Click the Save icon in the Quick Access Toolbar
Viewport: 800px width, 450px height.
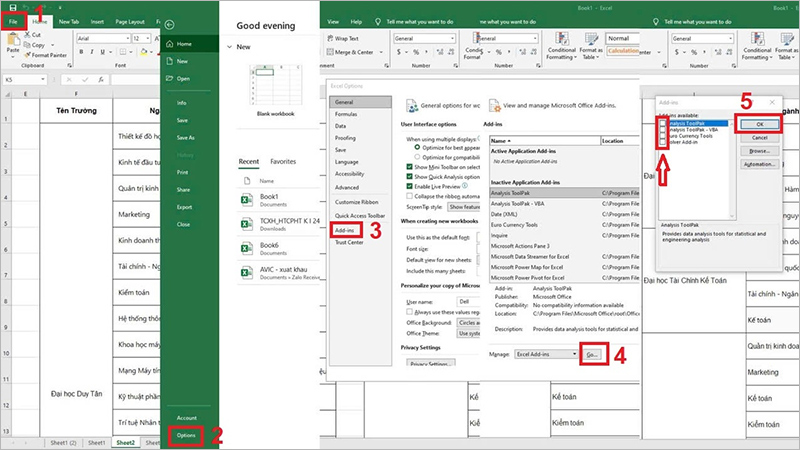click(13, 8)
